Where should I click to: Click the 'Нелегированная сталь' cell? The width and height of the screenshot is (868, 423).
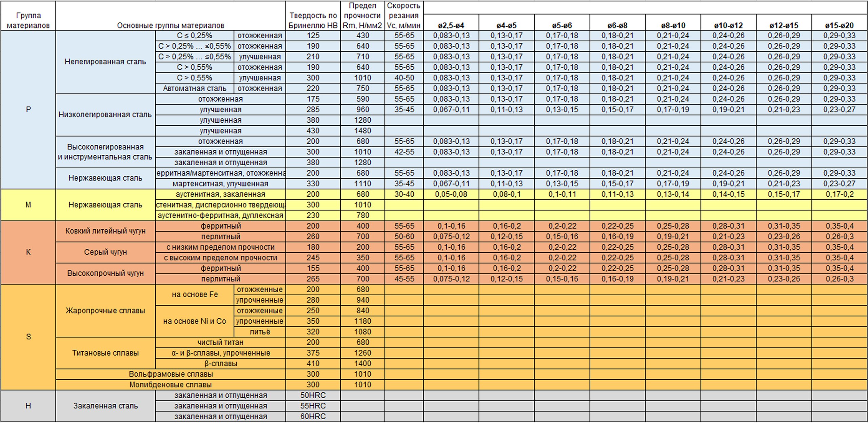(x=105, y=62)
